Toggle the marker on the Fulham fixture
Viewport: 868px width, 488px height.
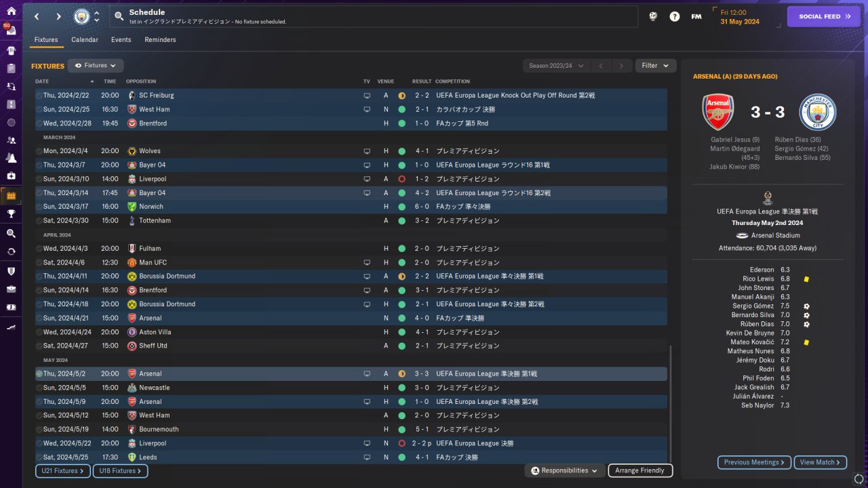pos(39,249)
